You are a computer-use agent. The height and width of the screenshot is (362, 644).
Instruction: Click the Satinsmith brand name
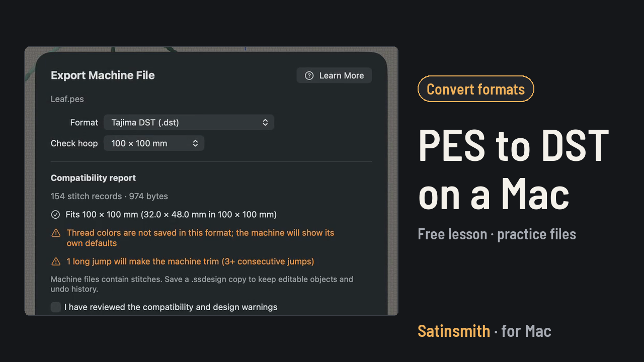coord(454,331)
